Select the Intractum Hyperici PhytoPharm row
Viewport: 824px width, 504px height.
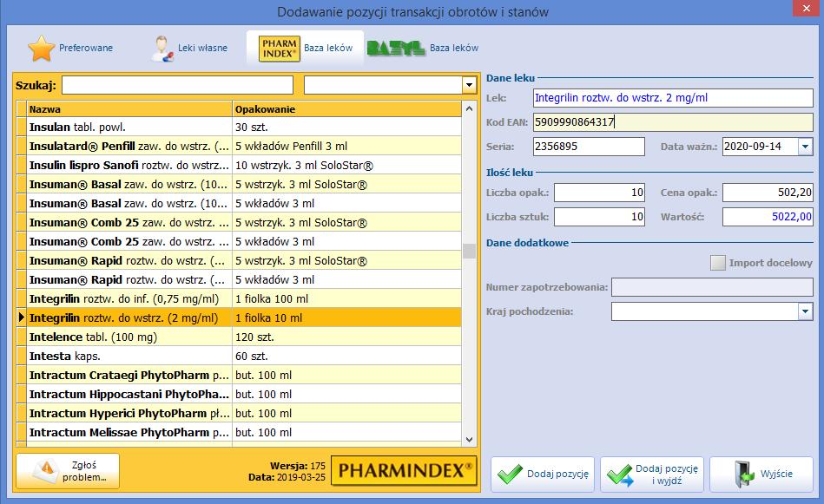(239, 413)
